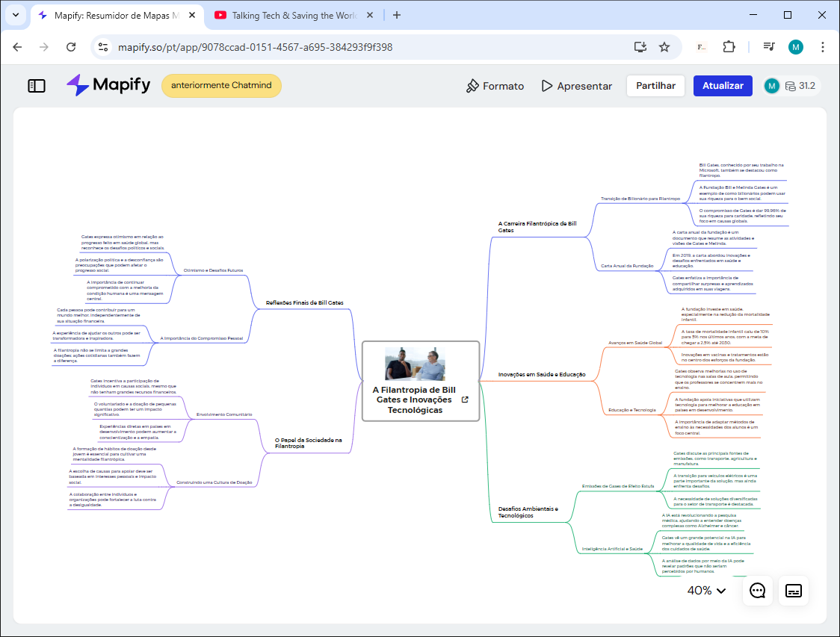Click the F extension icon

(702, 47)
